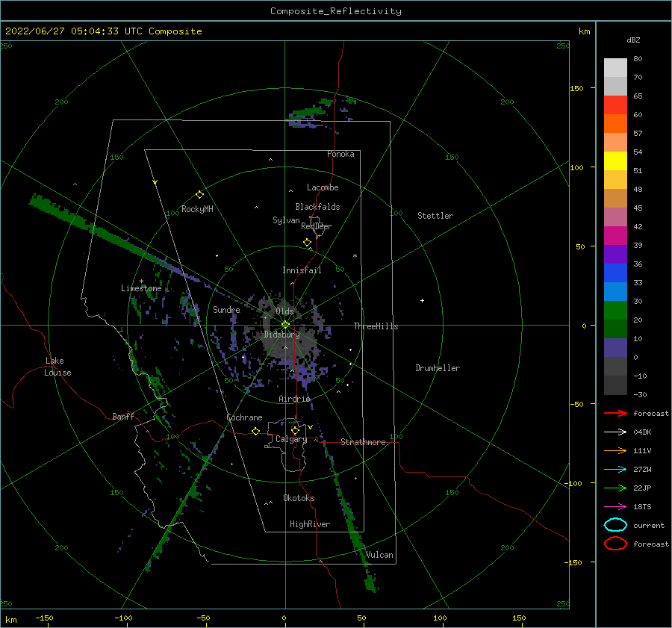Click the yellow diamond marker above Calgary
Screen dimensions: 672x628
[x=295, y=430]
